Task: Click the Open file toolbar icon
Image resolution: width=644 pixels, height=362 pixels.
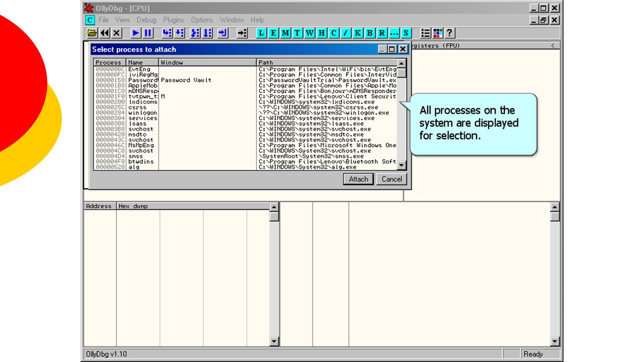Action: [x=92, y=33]
